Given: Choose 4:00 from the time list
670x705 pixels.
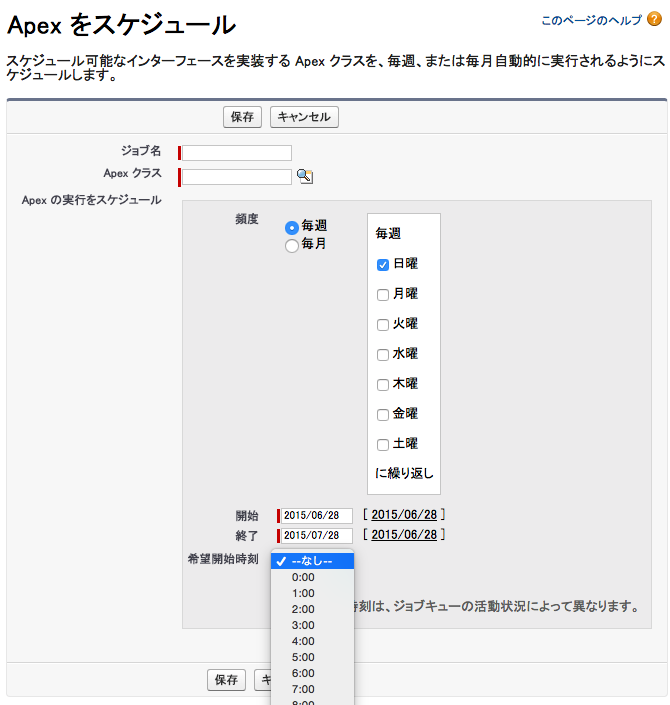Looking at the screenshot, I should (x=313, y=641).
